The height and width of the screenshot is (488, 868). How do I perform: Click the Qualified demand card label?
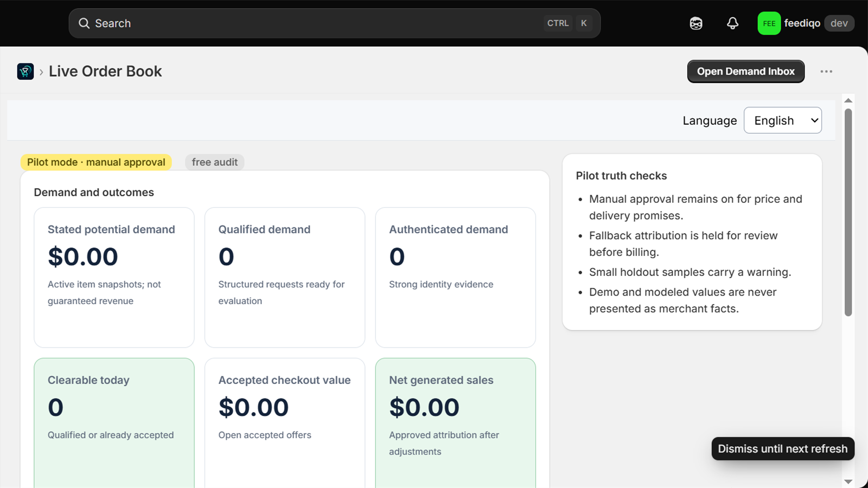264,229
